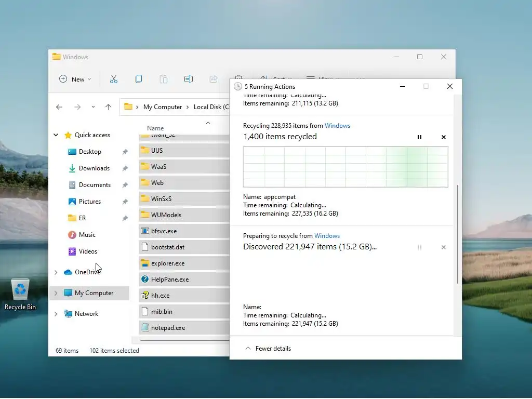Expand the Network tree node
This screenshot has width=532, height=399.
coord(56,314)
